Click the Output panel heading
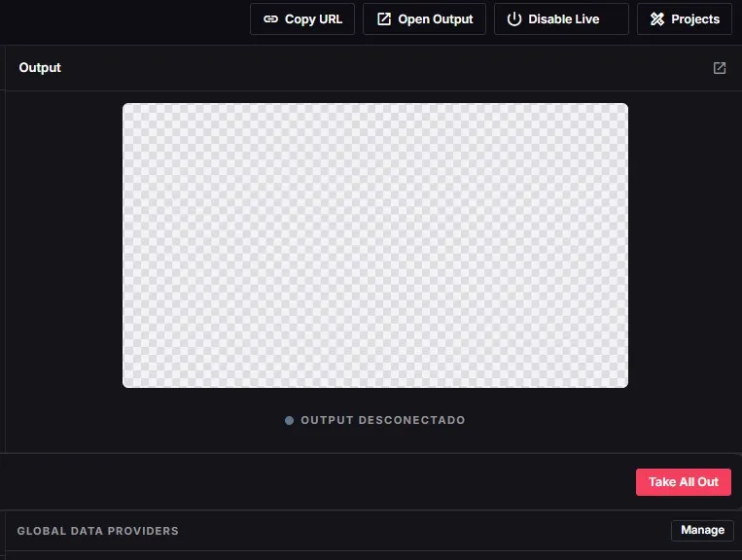Viewport: 742px width, 560px height. [40, 68]
